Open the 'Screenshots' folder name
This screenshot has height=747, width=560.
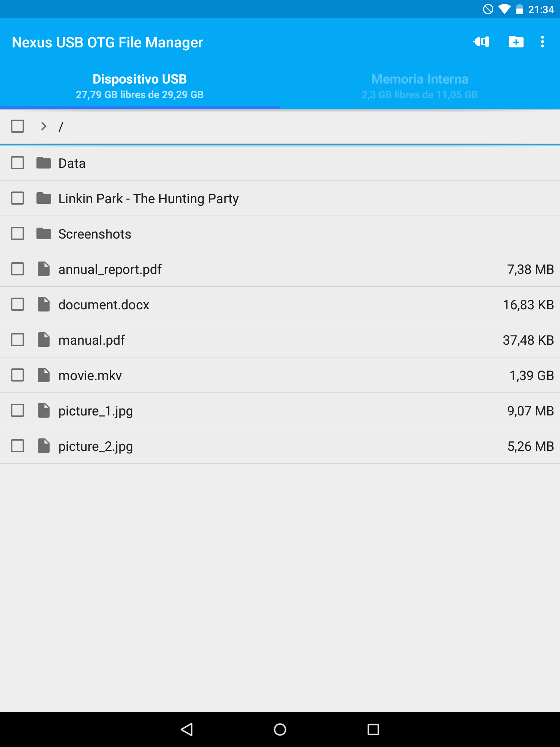click(x=95, y=234)
